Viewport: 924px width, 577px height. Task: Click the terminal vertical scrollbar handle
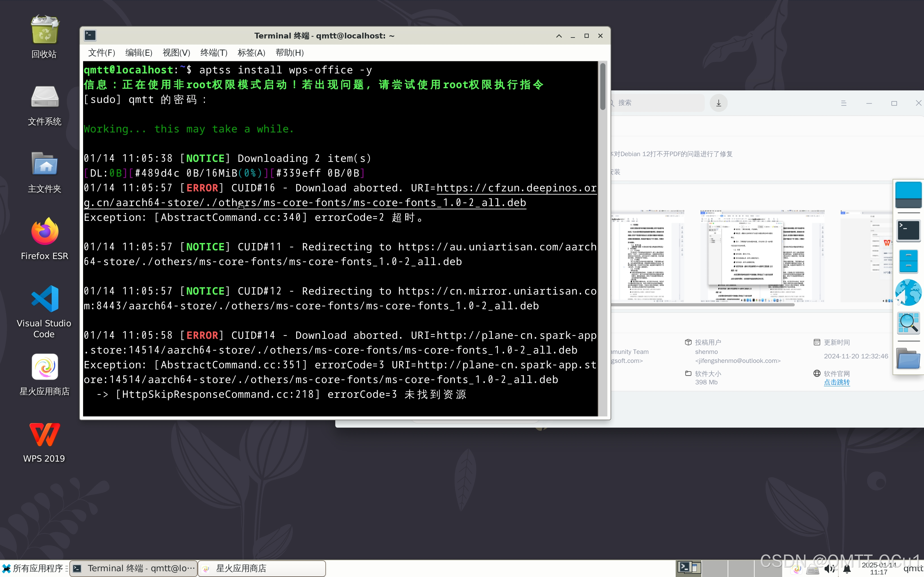(x=603, y=87)
